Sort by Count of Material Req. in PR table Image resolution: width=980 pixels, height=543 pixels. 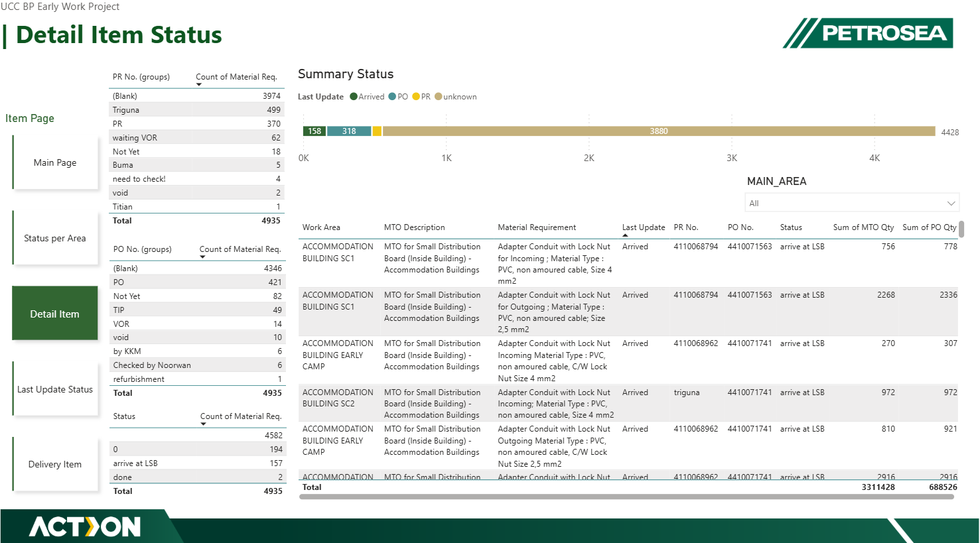tap(236, 77)
